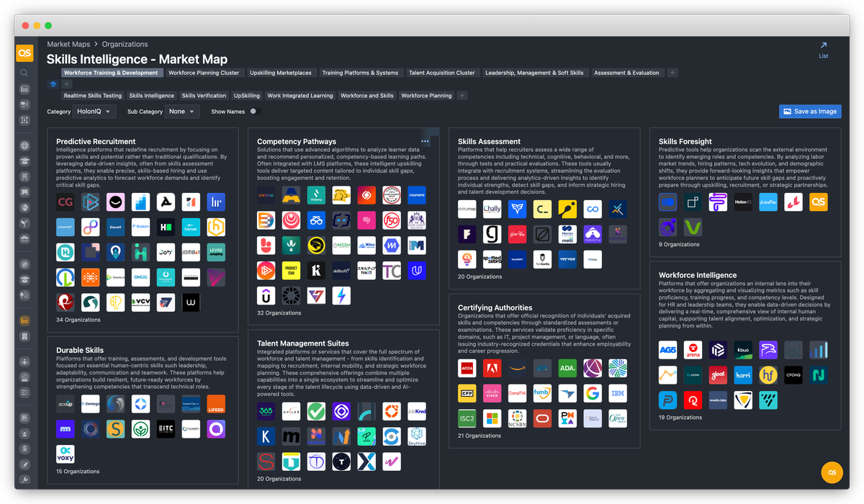Click the 365 Talents logo in Talent Management Suites
This screenshot has height=504, width=864.
266,412
